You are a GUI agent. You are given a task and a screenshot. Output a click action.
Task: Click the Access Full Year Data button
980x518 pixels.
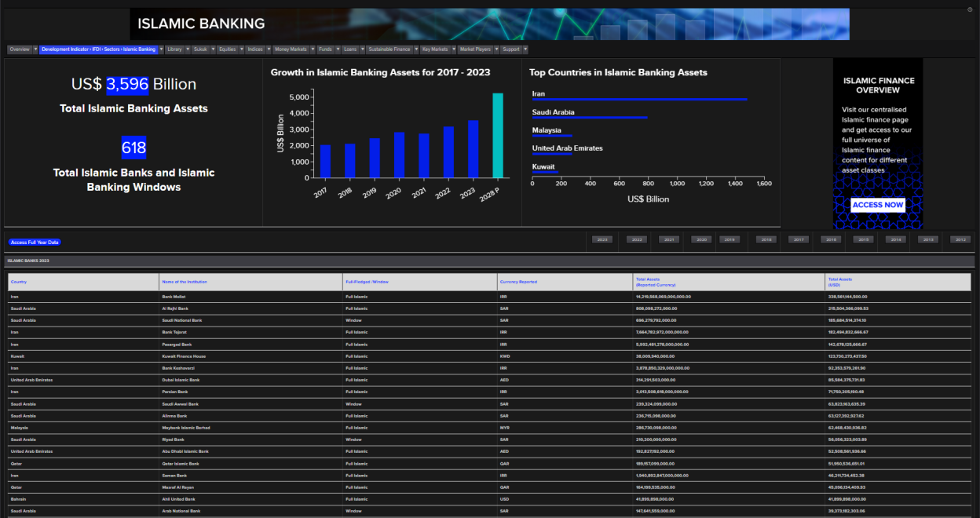(35, 243)
